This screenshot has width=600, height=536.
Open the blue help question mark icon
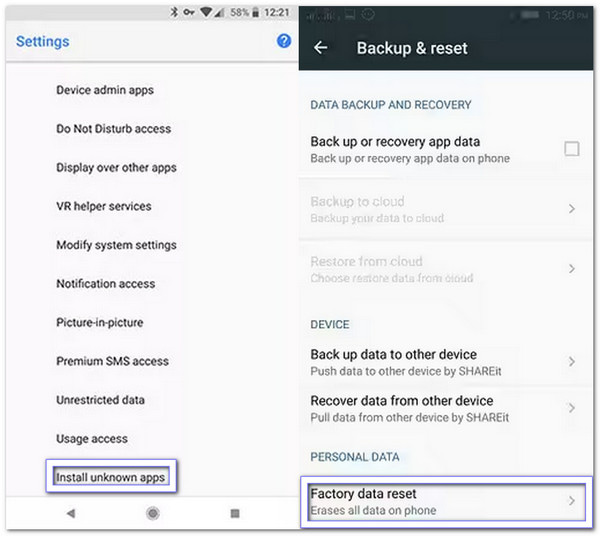284,41
